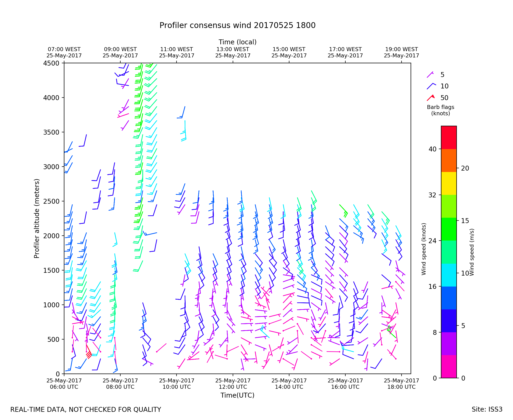
Task: Click the 5-knot barb legend icon
Action: [x=430, y=75]
